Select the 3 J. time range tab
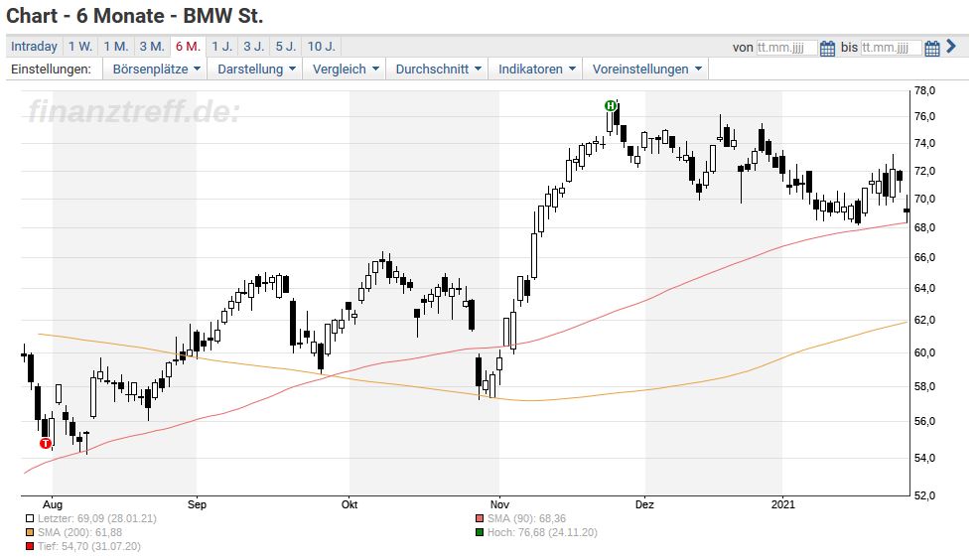 point(253,47)
